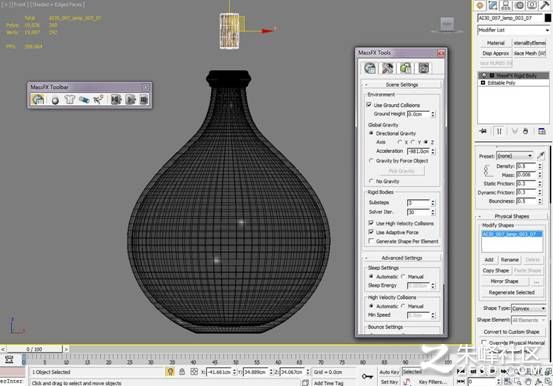Toggle Use Ground Collisions checkbox

click(x=369, y=105)
